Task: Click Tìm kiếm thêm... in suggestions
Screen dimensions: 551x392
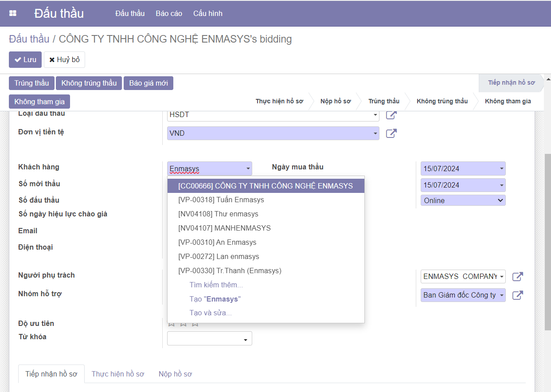Action: (x=216, y=285)
